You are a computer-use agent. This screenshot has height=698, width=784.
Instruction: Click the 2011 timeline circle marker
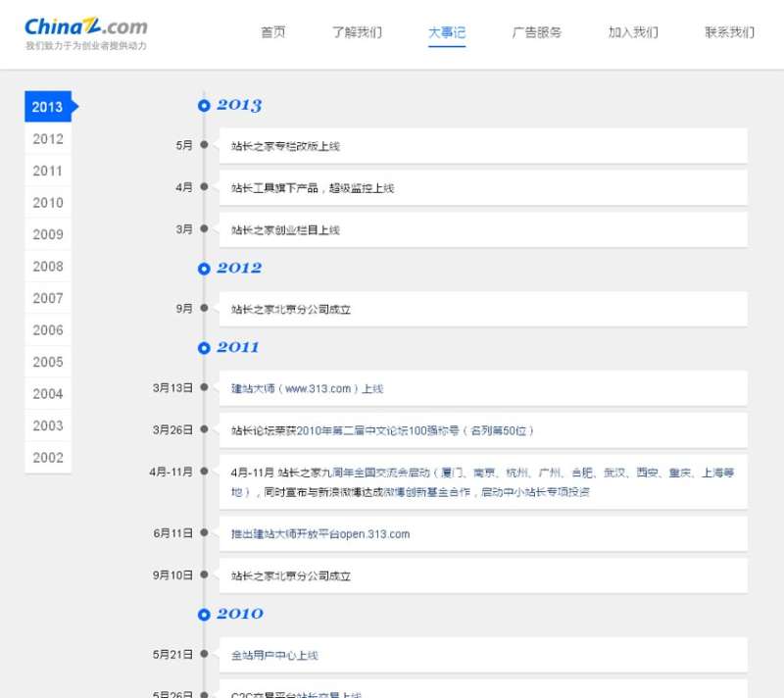pos(204,348)
